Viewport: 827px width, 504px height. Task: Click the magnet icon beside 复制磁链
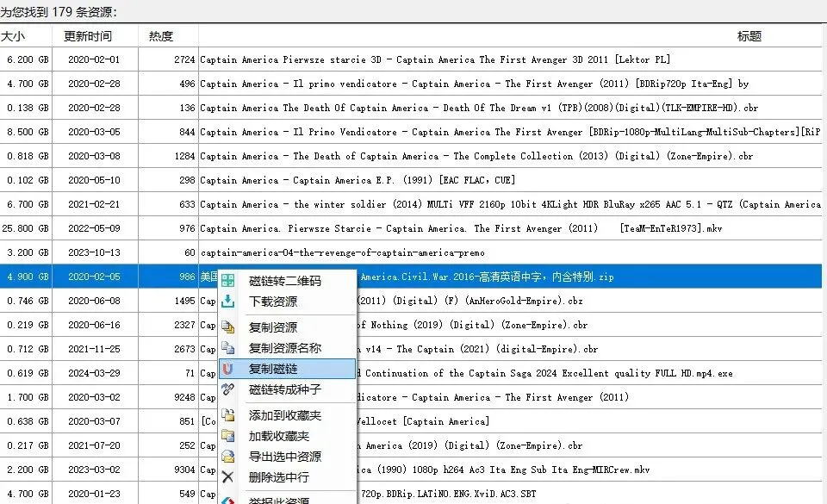coord(227,369)
